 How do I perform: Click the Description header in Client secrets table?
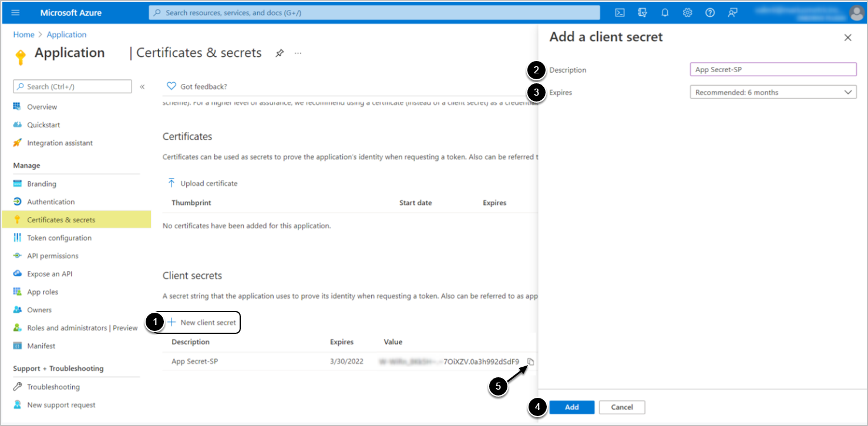[x=190, y=342]
